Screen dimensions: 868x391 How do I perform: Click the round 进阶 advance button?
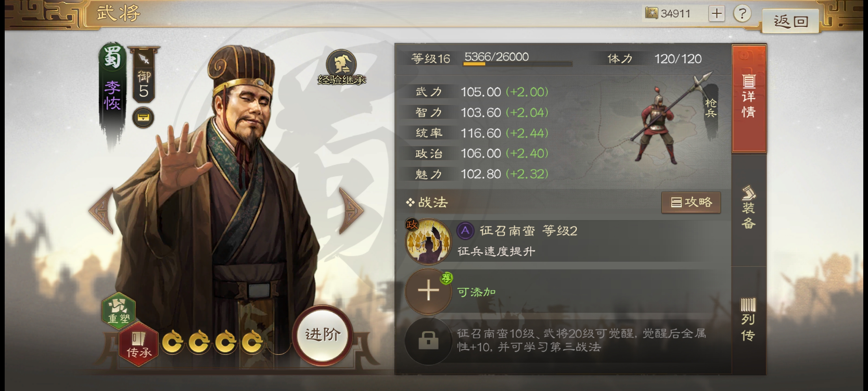322,335
